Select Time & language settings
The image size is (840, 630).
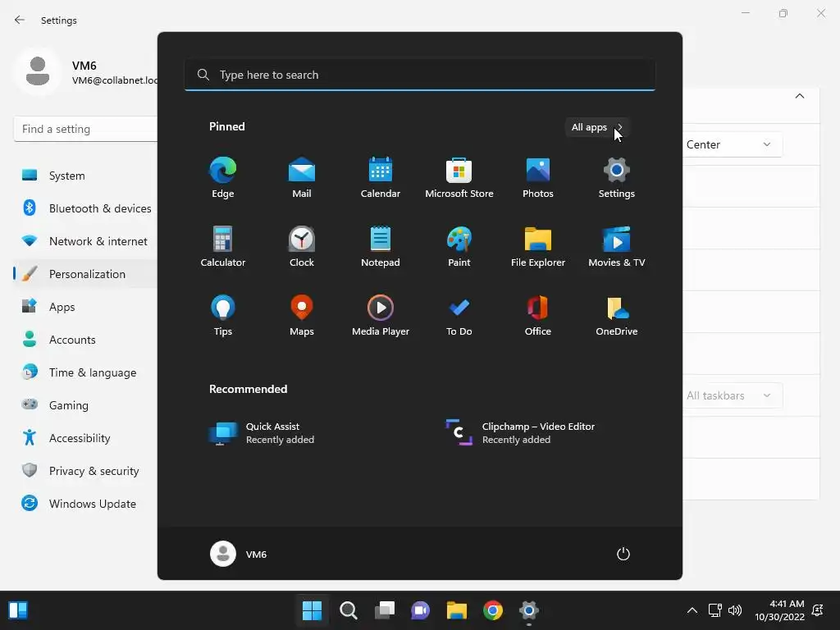pyautogui.click(x=85, y=372)
